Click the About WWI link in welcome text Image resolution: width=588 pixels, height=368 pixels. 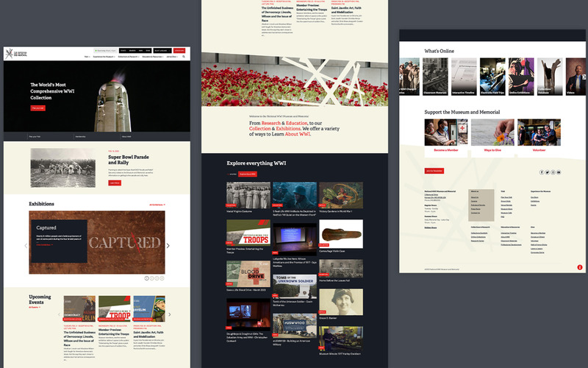298,134
